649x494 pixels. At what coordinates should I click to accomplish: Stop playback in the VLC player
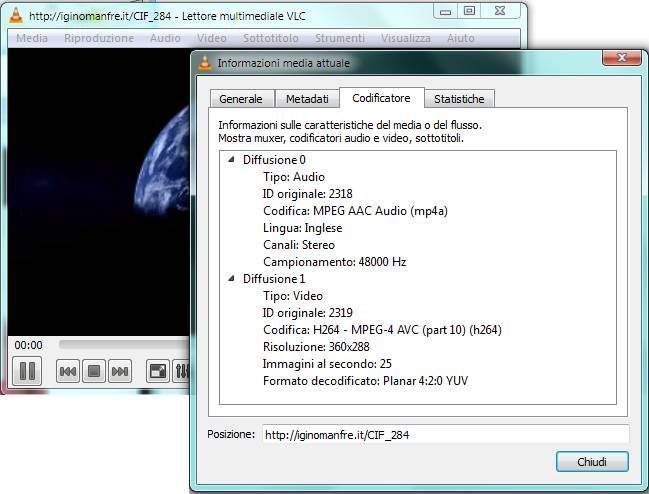[x=94, y=371]
